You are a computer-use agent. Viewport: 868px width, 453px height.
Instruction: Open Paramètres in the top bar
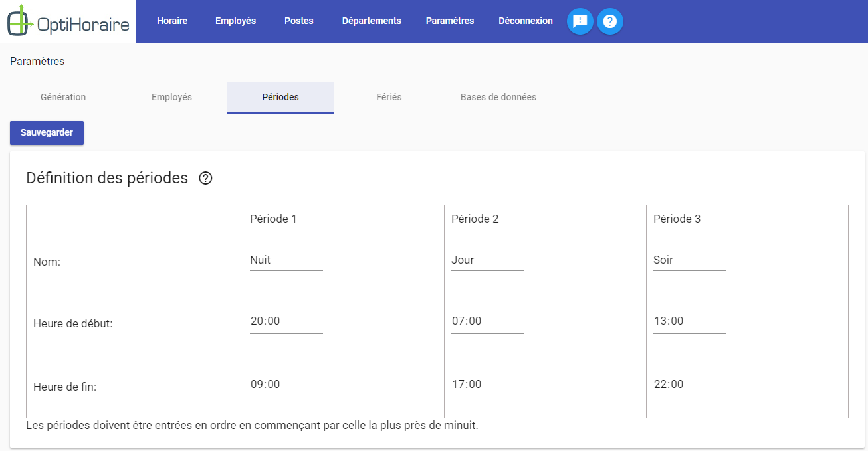click(x=450, y=21)
